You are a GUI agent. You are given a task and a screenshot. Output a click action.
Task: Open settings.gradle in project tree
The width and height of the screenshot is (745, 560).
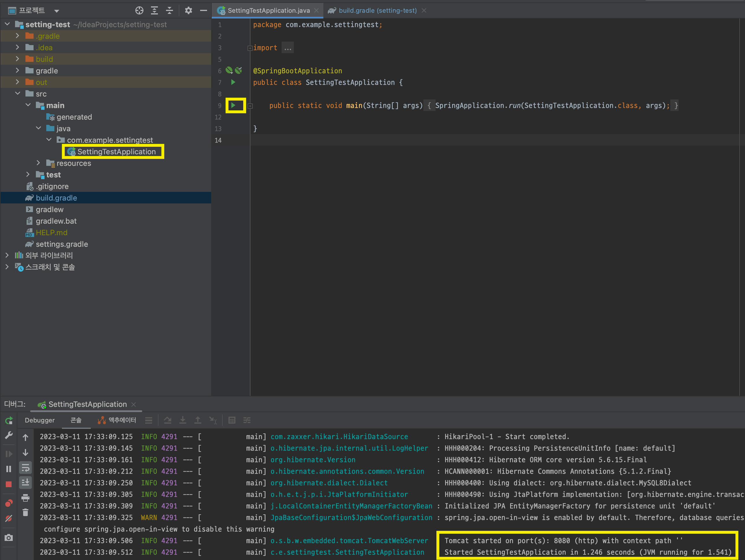click(62, 244)
